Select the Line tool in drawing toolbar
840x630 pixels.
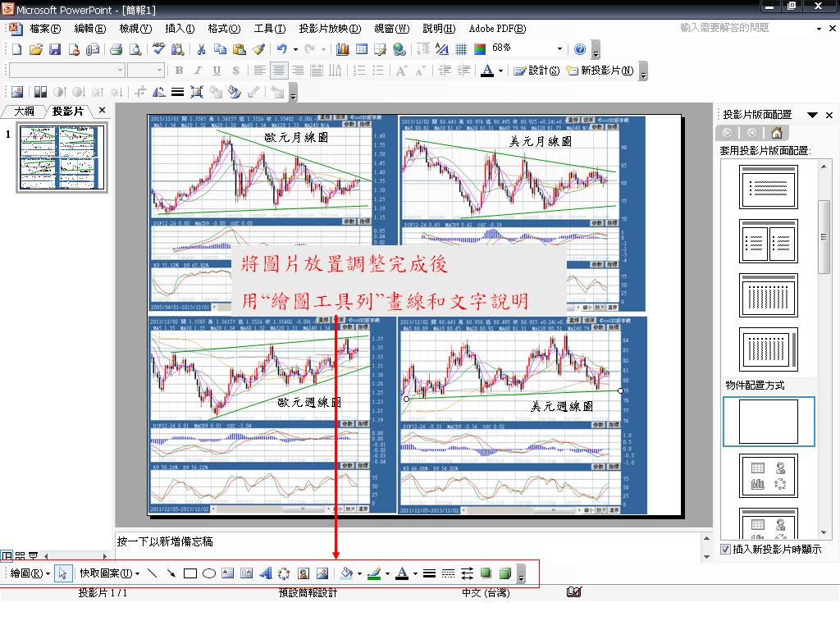click(x=152, y=573)
